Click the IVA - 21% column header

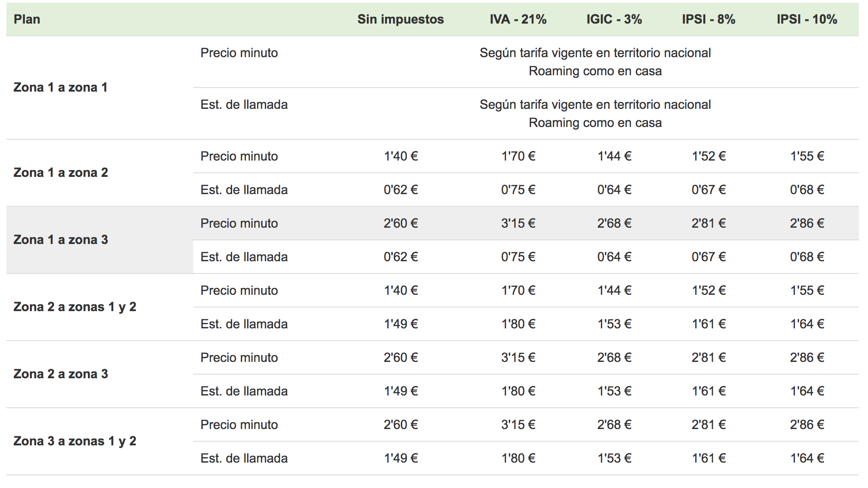[518, 20]
